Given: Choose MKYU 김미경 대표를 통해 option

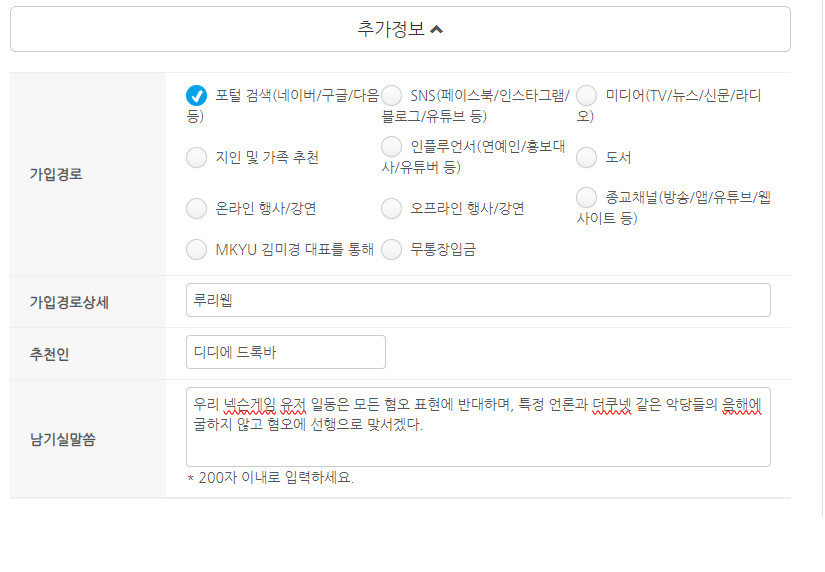Looking at the screenshot, I should [196, 249].
